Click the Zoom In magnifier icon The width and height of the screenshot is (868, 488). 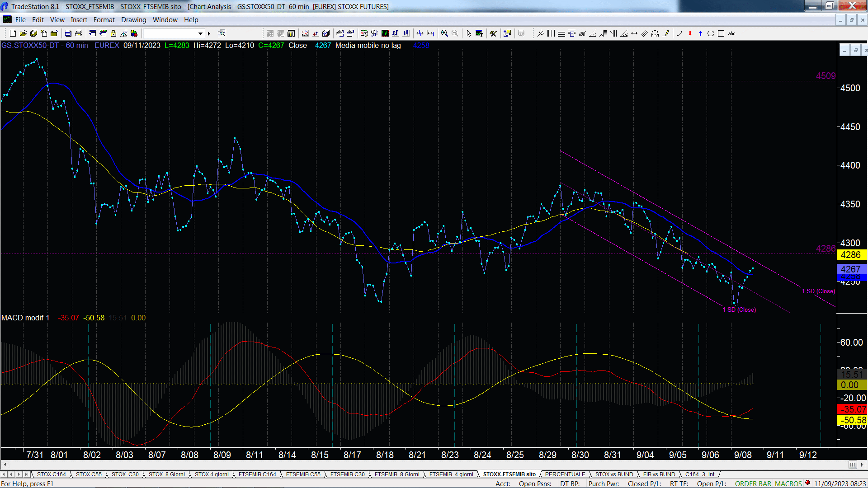point(444,33)
